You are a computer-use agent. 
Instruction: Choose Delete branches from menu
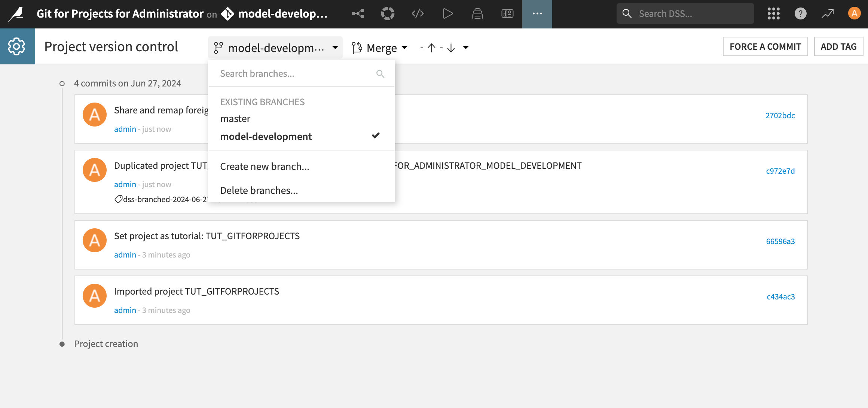tap(259, 190)
